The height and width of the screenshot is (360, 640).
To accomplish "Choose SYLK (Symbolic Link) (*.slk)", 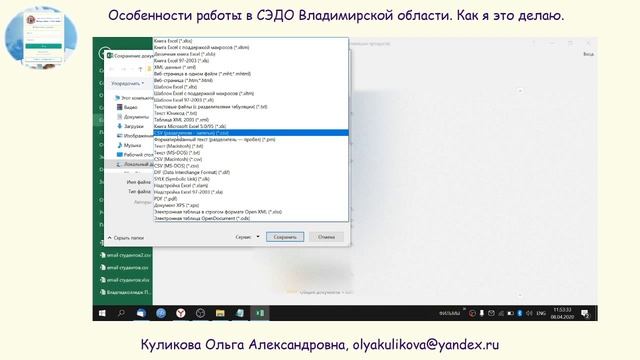I will 251,179.
